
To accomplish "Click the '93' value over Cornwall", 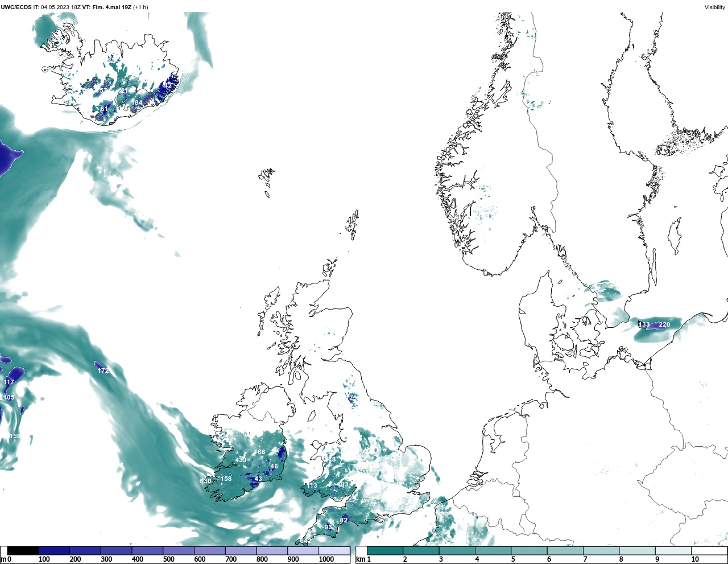I will pos(328,527).
